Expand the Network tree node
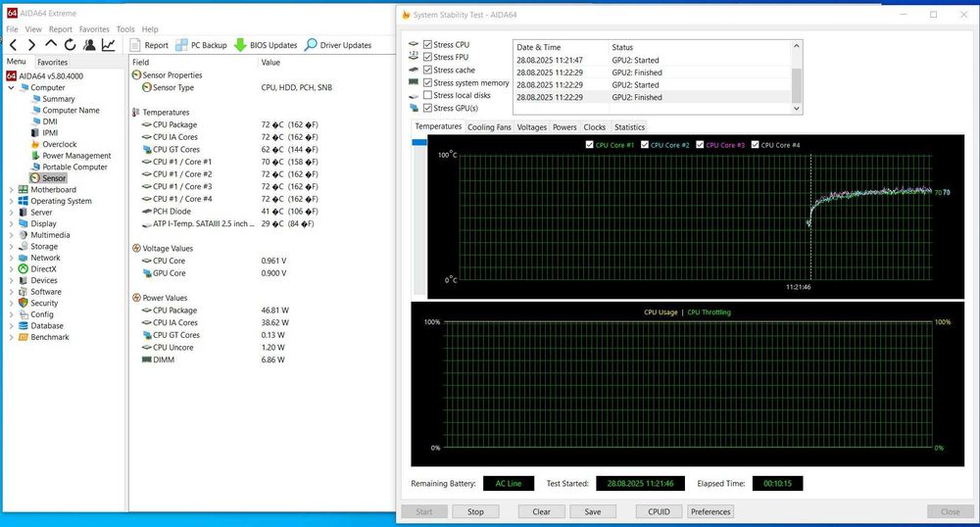Viewport: 980px width, 527px height. [x=11, y=258]
